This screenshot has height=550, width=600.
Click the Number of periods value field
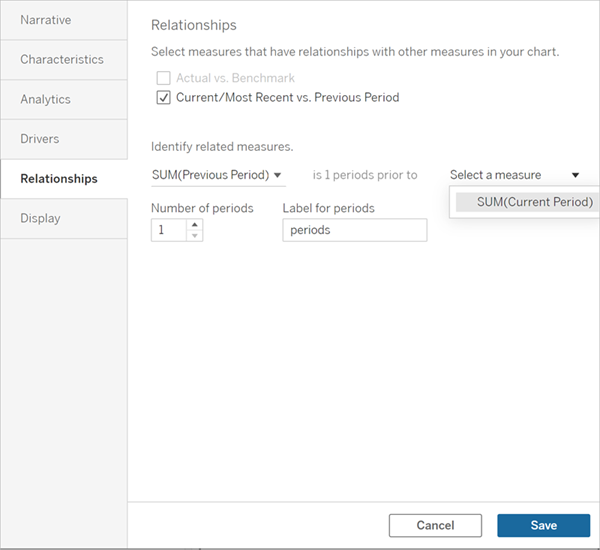168,230
